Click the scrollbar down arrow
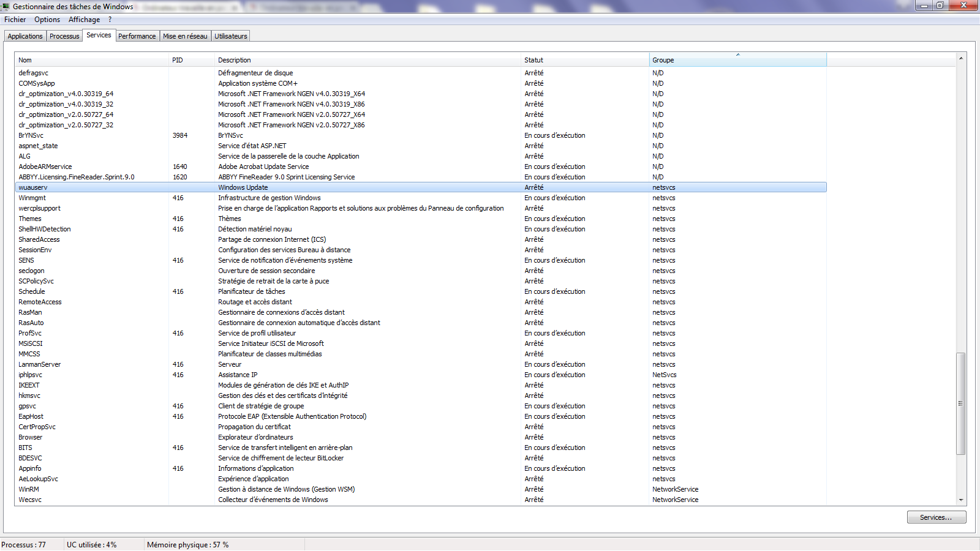The width and height of the screenshot is (980, 551). pyautogui.click(x=961, y=500)
